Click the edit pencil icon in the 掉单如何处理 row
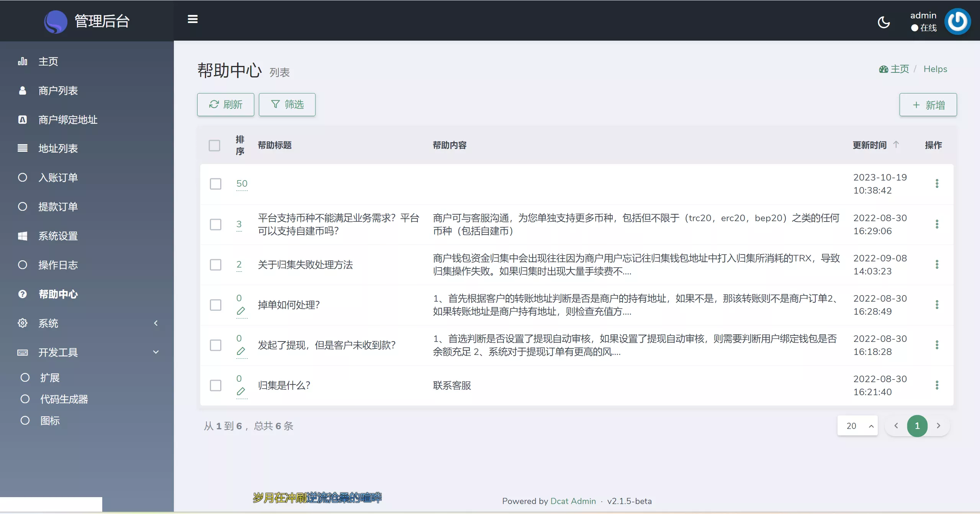The width and height of the screenshot is (980, 514). [x=241, y=311]
